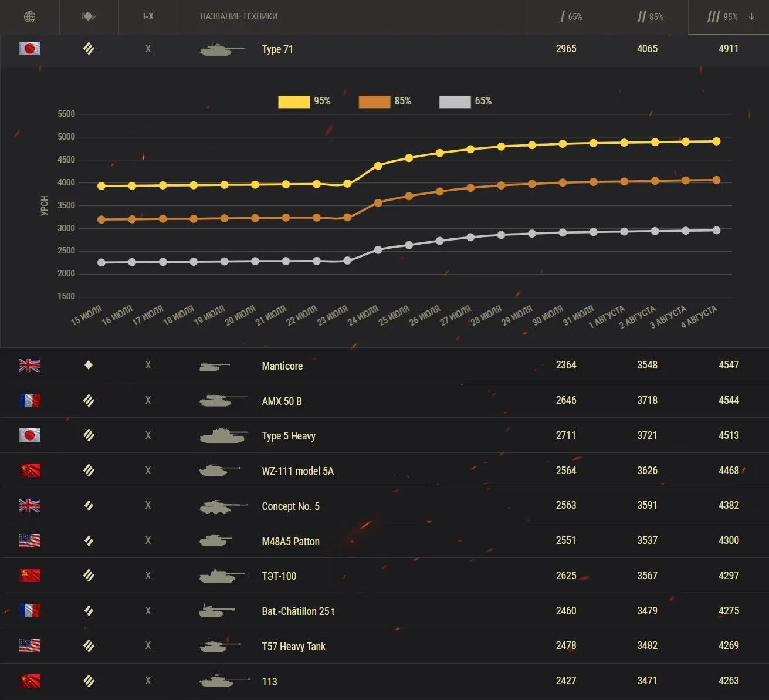Click Type 5 Heavy's 95% value 4513
769x700 pixels.
point(729,435)
